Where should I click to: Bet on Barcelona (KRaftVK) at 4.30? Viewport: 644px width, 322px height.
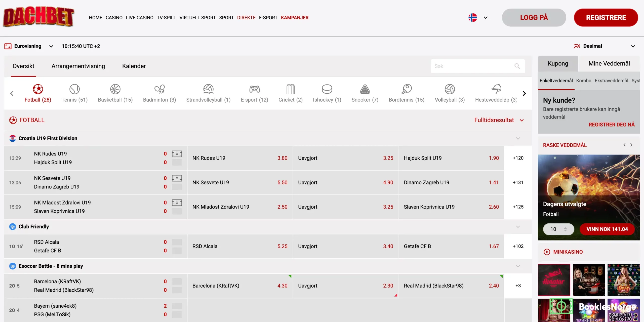[x=240, y=286]
